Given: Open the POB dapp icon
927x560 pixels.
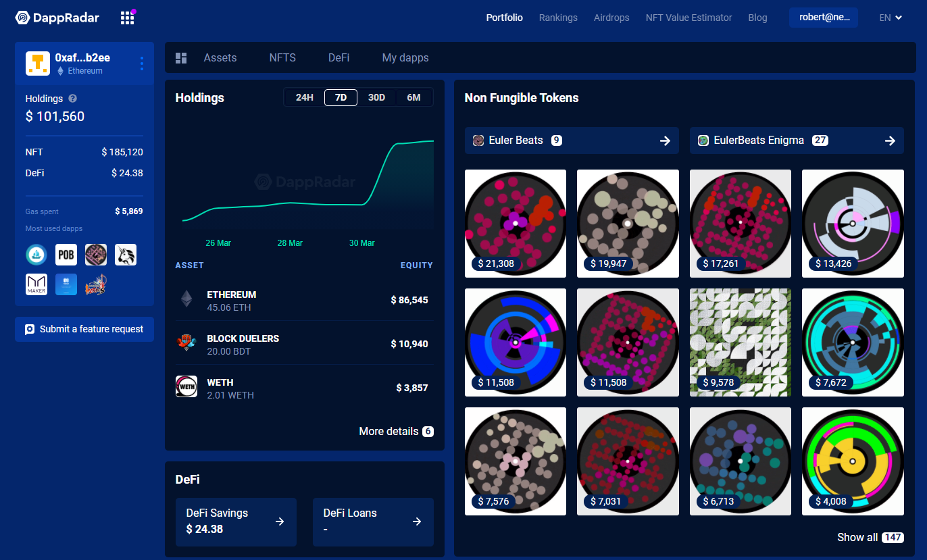Looking at the screenshot, I should click(x=66, y=255).
